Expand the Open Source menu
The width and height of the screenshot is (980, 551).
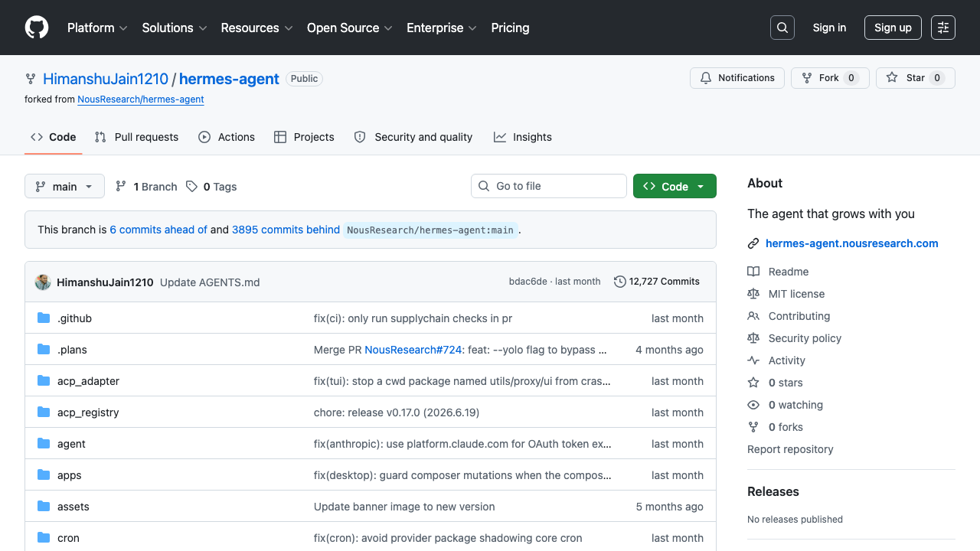click(350, 28)
